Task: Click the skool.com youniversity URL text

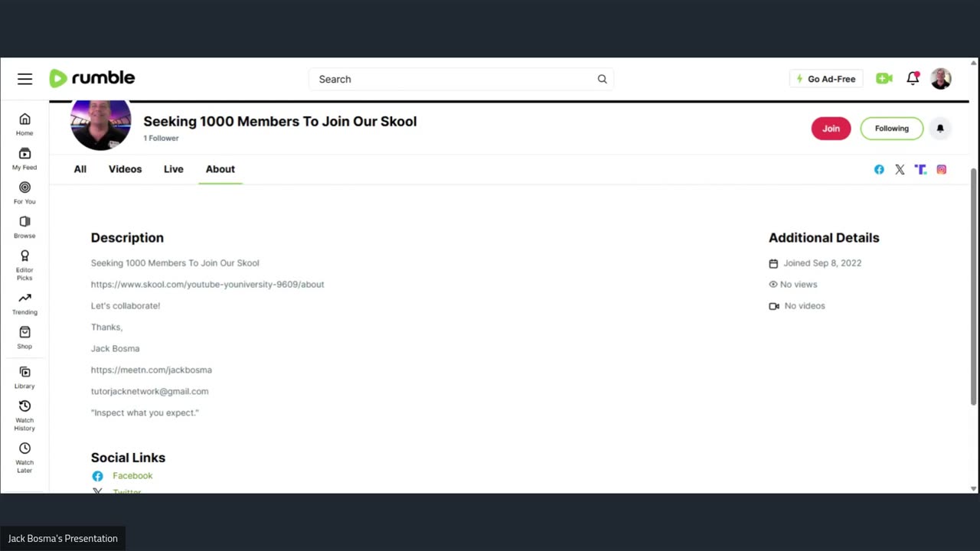Action: pos(207,285)
